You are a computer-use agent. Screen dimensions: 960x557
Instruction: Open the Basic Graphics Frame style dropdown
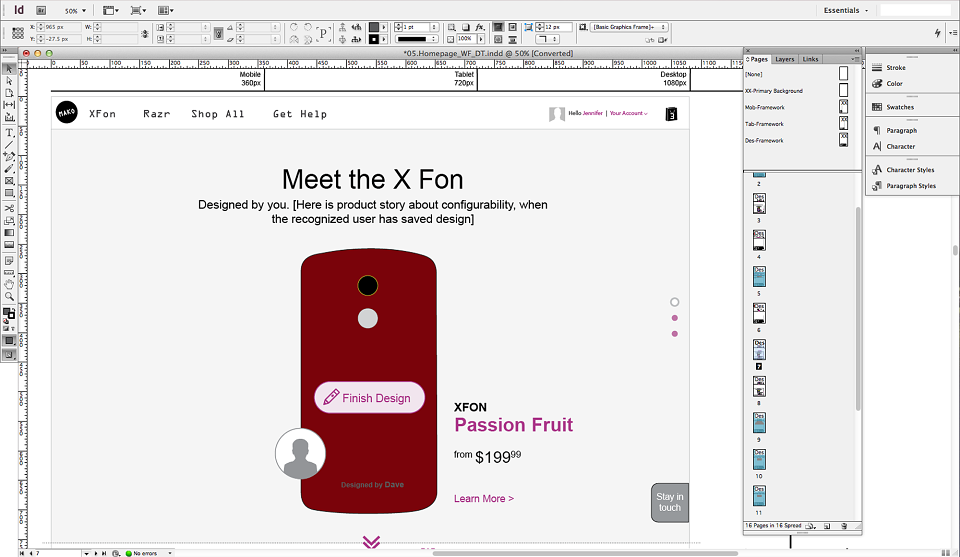(x=628, y=28)
